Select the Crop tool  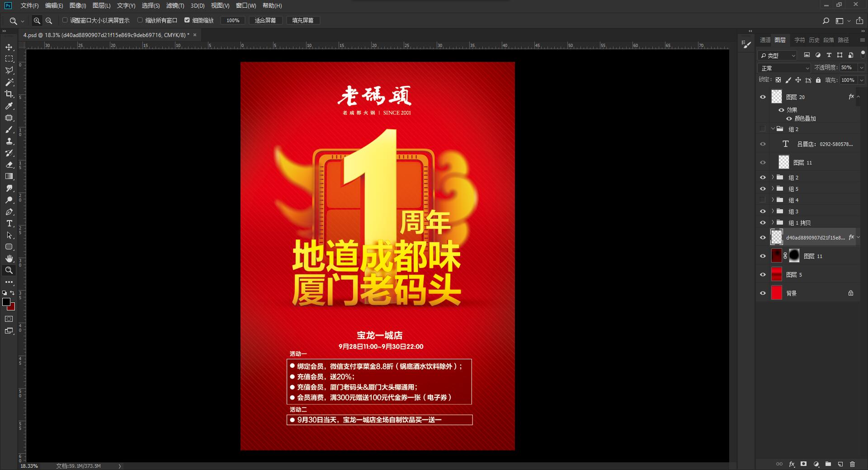tap(9, 94)
